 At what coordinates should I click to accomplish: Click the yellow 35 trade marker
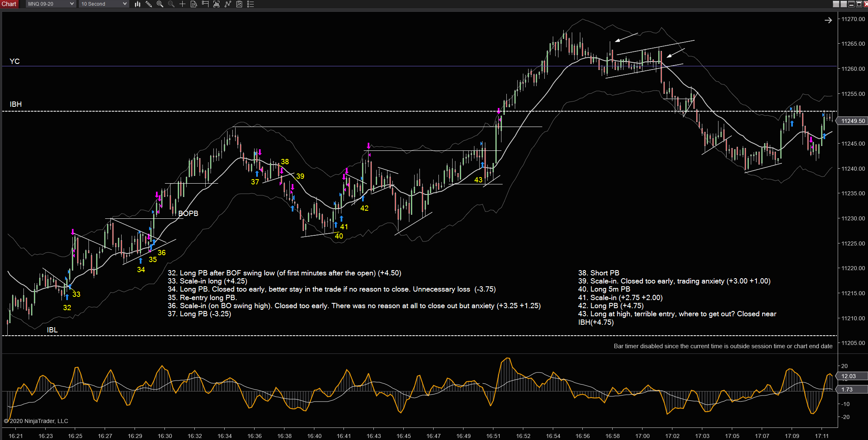(153, 260)
